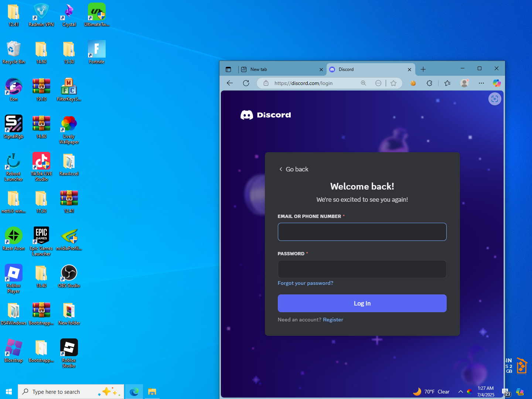Open Copilot in Edge toolbar
The image size is (532, 399).
[x=497, y=83]
